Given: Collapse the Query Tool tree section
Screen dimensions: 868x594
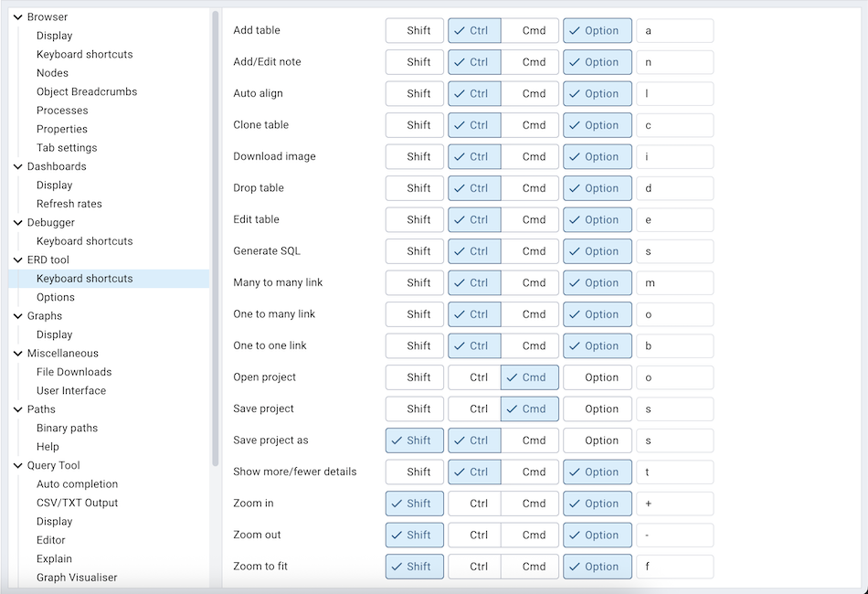Looking at the screenshot, I should tap(20, 465).
